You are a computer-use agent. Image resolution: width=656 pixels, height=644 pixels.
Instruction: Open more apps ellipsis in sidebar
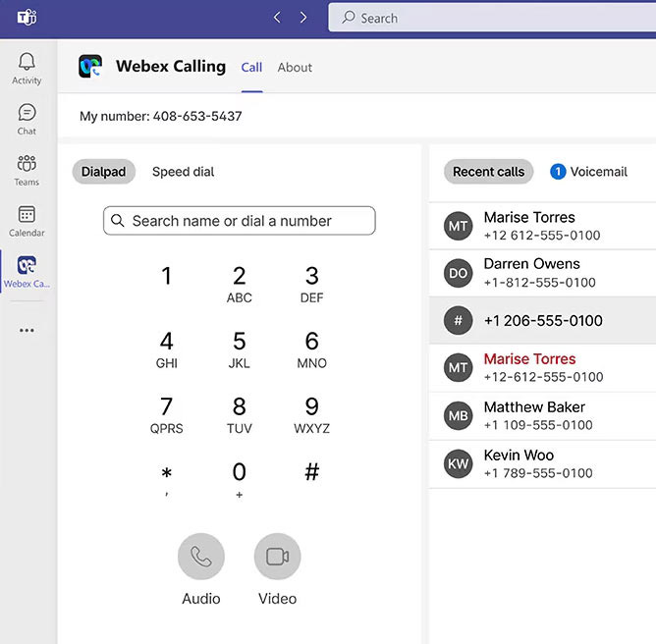tap(27, 331)
